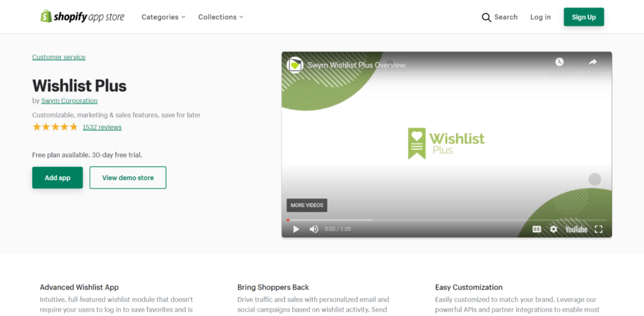Mute the video volume icon
Screen dimensions: 644x316
pos(314,229)
